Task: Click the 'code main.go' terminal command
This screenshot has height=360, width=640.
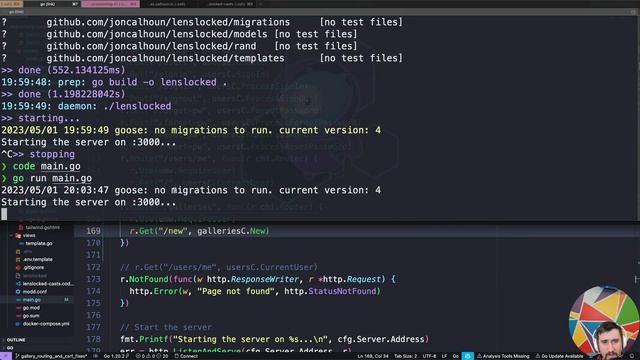Action: tap(46, 166)
